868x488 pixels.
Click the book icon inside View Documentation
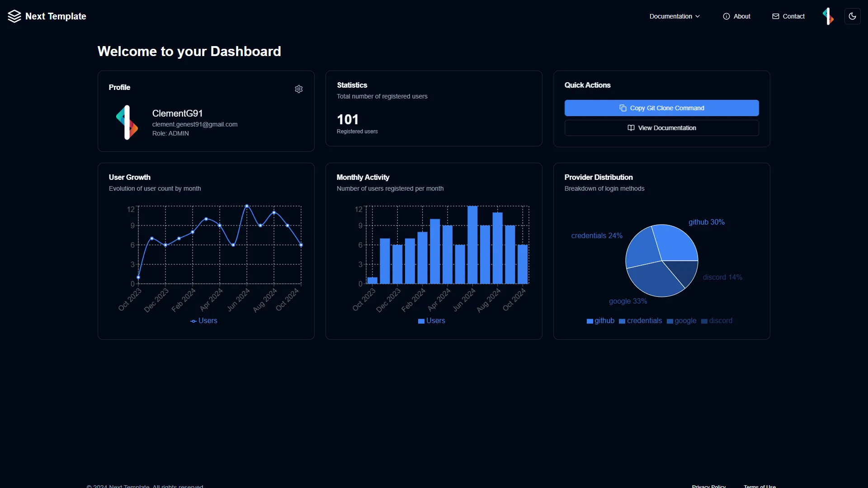click(631, 128)
